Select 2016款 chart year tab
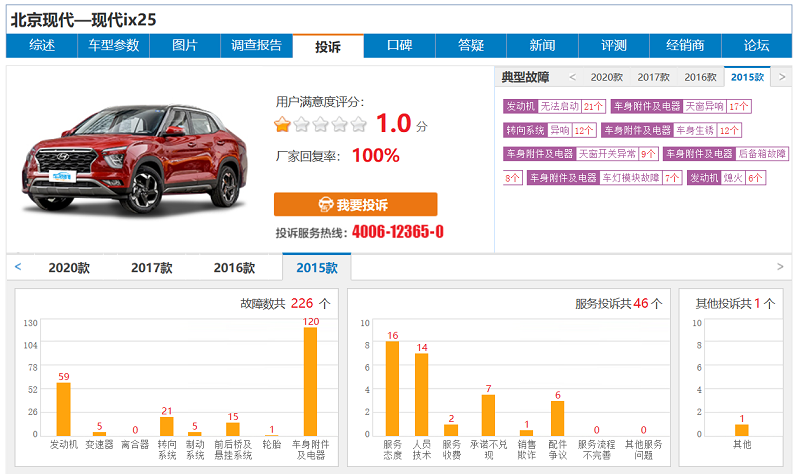Screen dimensions: 800x474 pos(234,267)
